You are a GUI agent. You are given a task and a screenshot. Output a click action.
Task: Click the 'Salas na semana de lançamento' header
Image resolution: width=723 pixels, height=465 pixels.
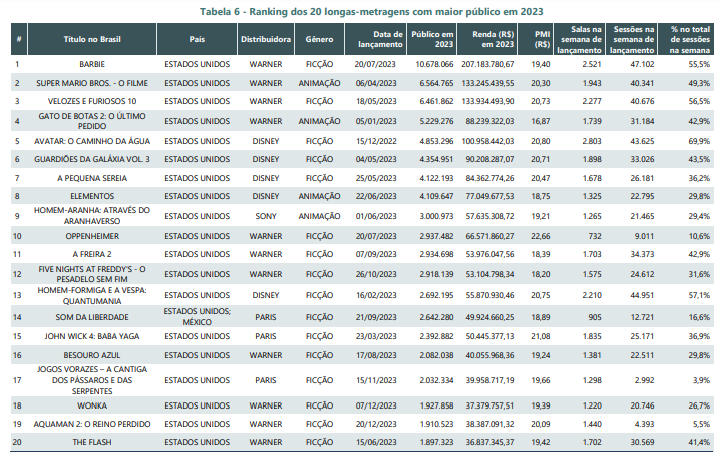(580, 39)
